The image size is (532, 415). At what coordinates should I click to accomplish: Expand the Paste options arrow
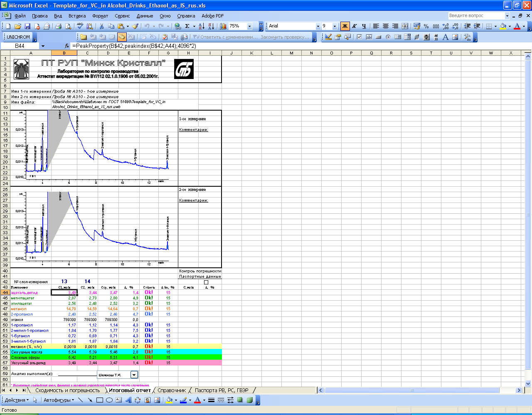click(128, 26)
